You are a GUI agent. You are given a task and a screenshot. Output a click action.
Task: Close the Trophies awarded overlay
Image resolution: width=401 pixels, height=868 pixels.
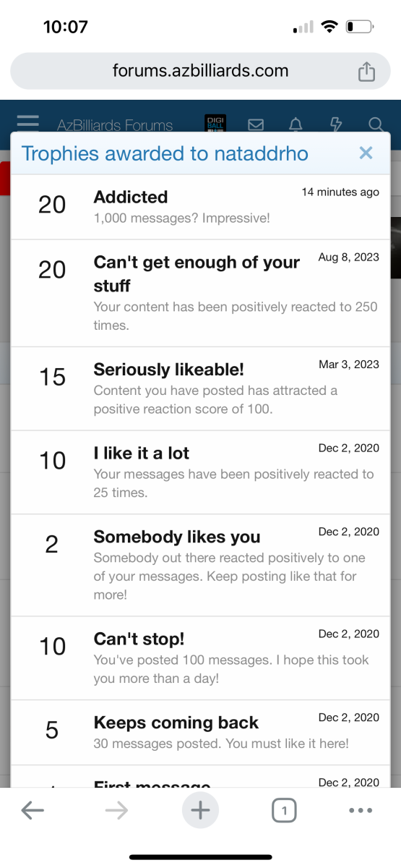pos(366,153)
